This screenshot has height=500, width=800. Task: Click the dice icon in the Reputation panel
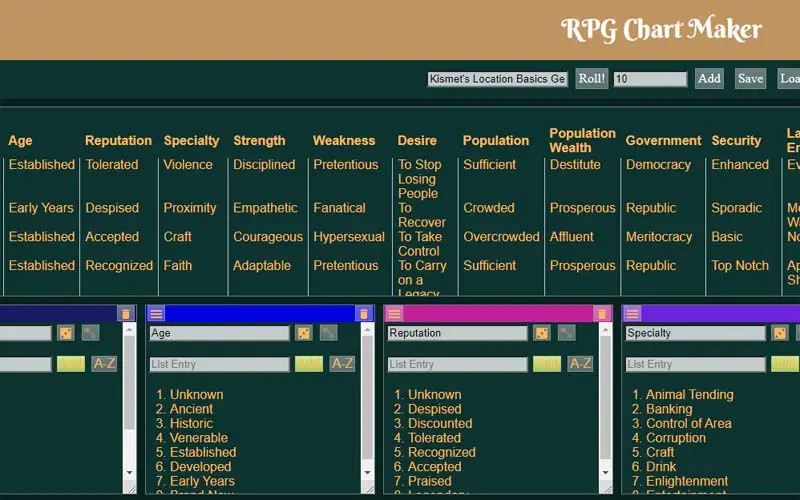coord(542,333)
